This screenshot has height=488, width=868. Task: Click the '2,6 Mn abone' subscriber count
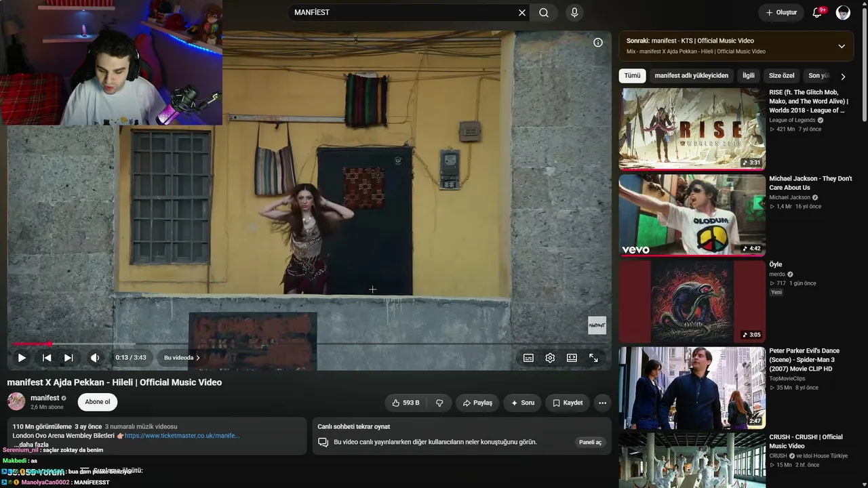tap(47, 407)
